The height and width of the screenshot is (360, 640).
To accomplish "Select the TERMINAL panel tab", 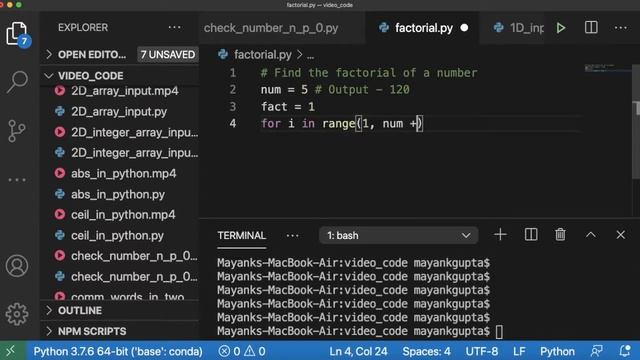I will click(x=242, y=236).
